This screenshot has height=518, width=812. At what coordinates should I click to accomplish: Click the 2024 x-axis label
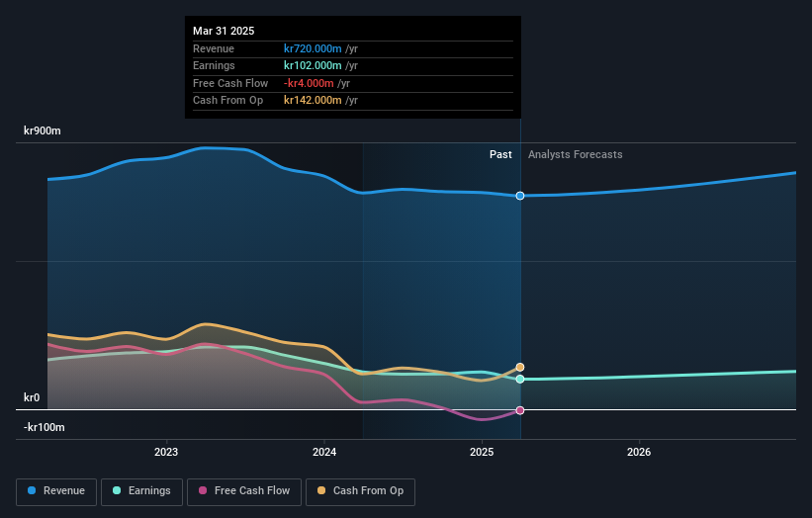tap(324, 453)
